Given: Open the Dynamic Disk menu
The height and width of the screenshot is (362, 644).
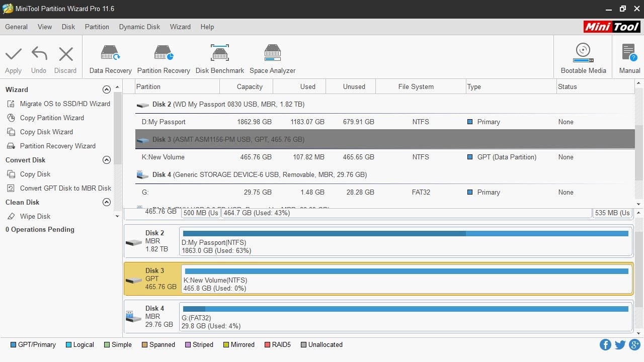Looking at the screenshot, I should point(139,27).
